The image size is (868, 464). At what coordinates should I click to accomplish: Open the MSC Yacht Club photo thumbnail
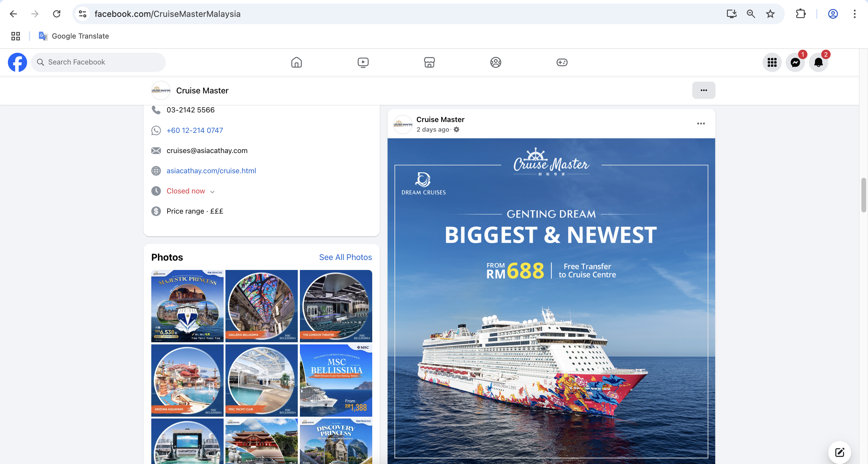(x=262, y=381)
